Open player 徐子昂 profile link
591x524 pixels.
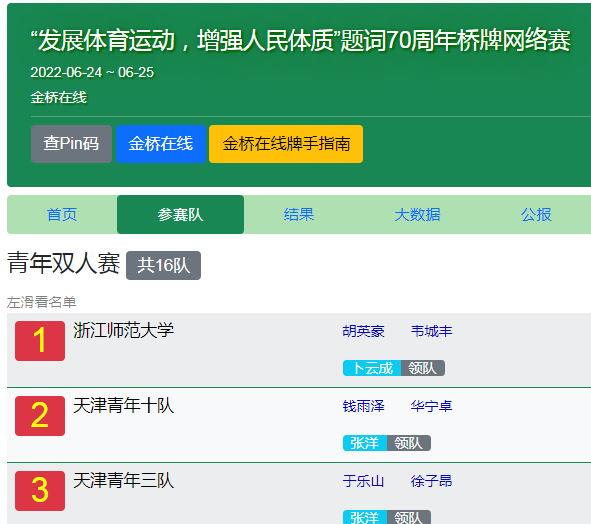click(x=431, y=481)
